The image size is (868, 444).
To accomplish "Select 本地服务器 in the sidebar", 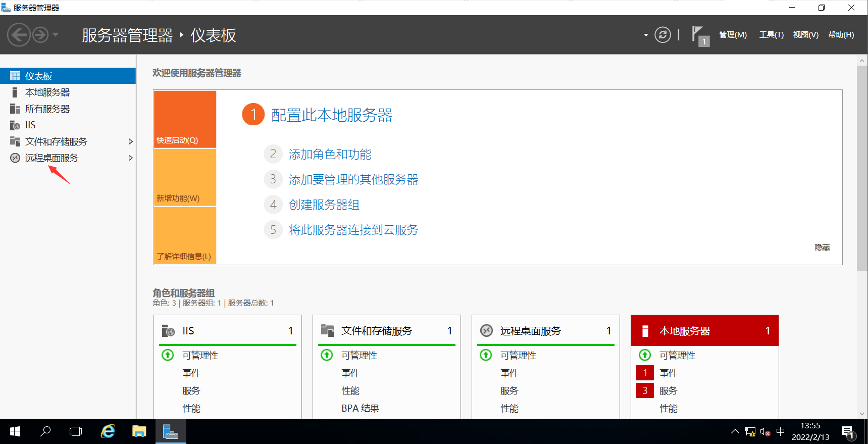I will pos(47,92).
